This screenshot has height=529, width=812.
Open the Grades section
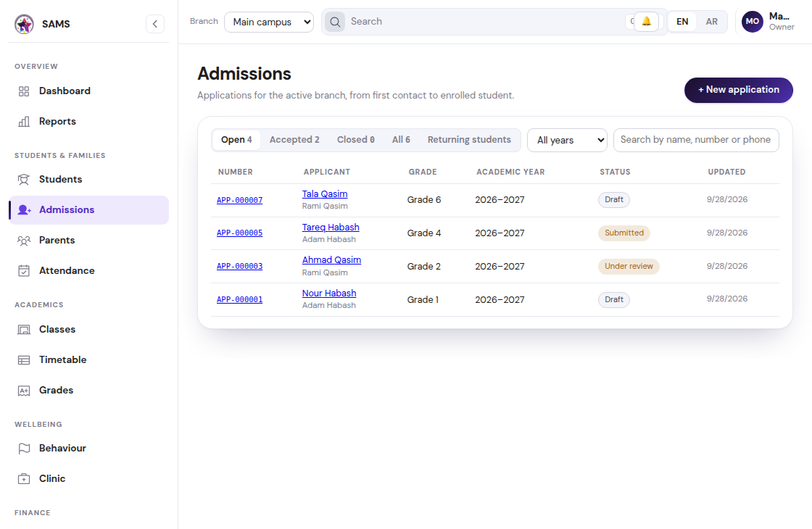tap(88, 391)
